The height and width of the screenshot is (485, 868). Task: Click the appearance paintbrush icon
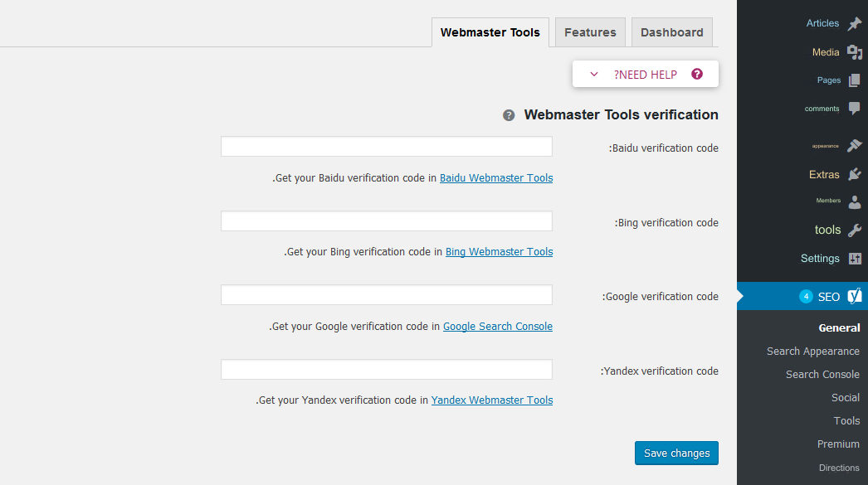855,146
